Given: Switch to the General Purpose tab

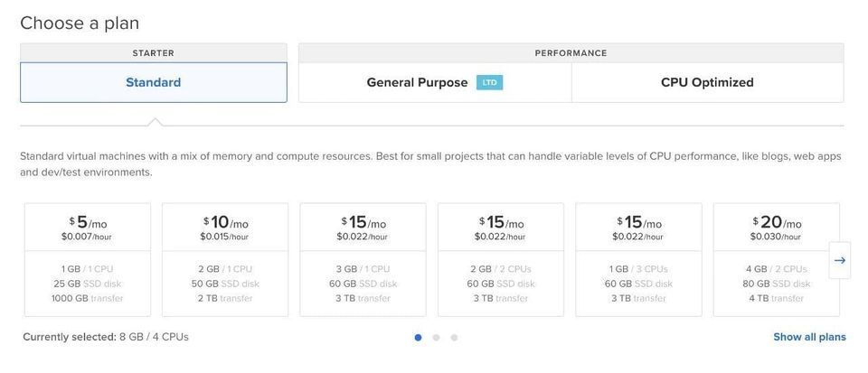Looking at the screenshot, I should 418,82.
